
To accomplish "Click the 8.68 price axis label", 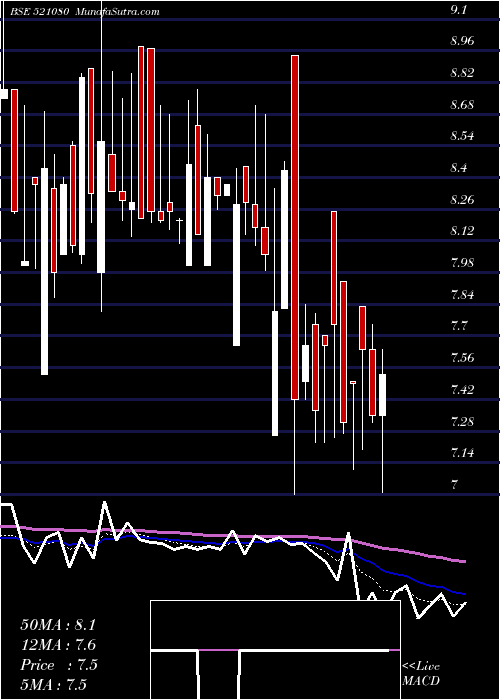I will pyautogui.click(x=462, y=105).
